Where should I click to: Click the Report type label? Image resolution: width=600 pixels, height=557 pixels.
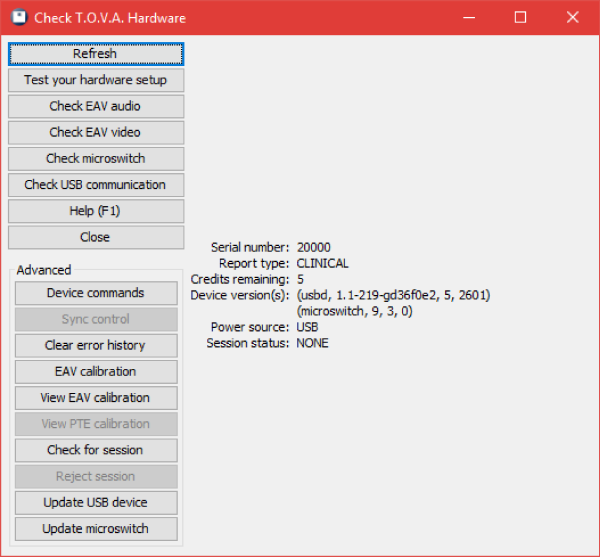[x=254, y=264]
